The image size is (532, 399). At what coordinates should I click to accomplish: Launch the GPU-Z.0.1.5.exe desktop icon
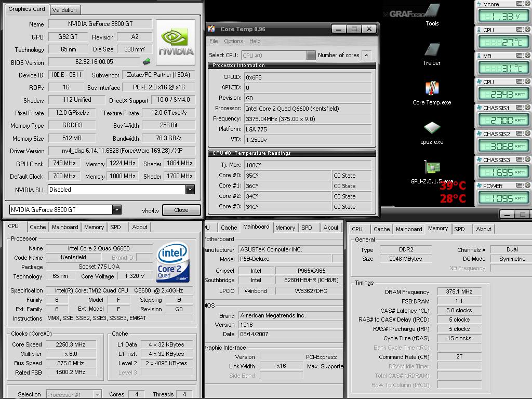pos(432,168)
